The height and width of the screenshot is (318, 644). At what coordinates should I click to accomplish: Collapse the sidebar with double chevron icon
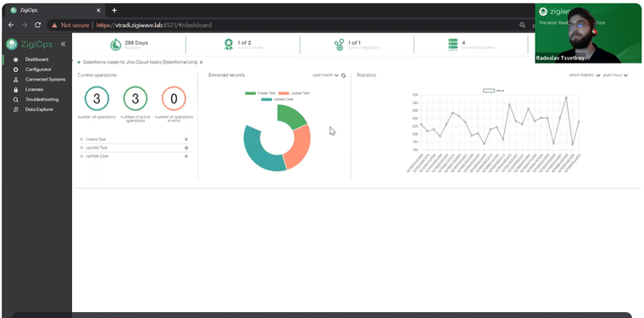pyautogui.click(x=64, y=44)
